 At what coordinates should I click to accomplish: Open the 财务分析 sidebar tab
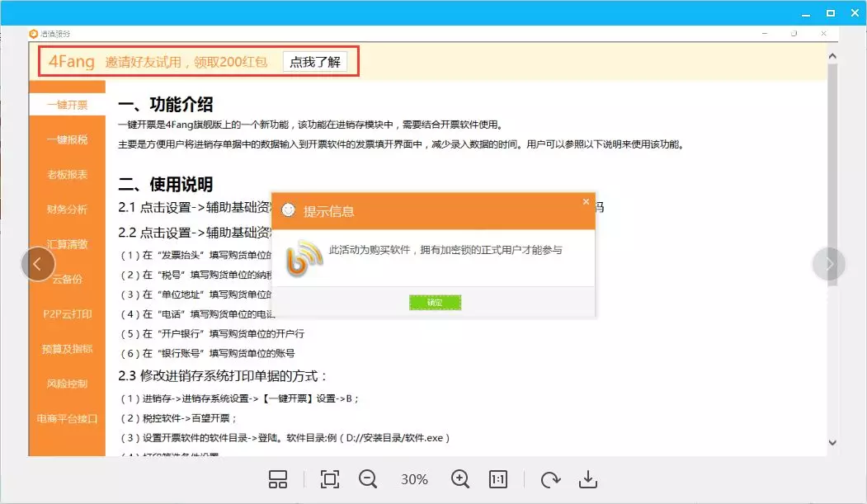[67, 210]
